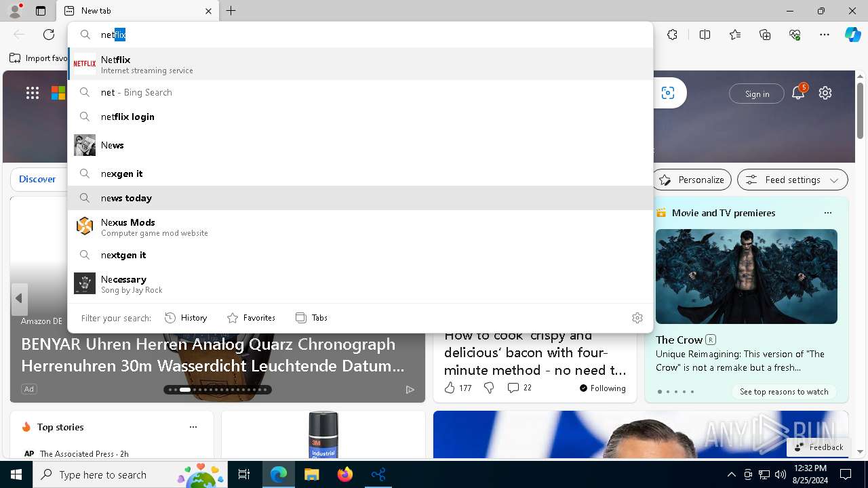The height and width of the screenshot is (488, 868).
Task: Open the ad choices icon on BENYAR ad
Action: click(x=410, y=389)
